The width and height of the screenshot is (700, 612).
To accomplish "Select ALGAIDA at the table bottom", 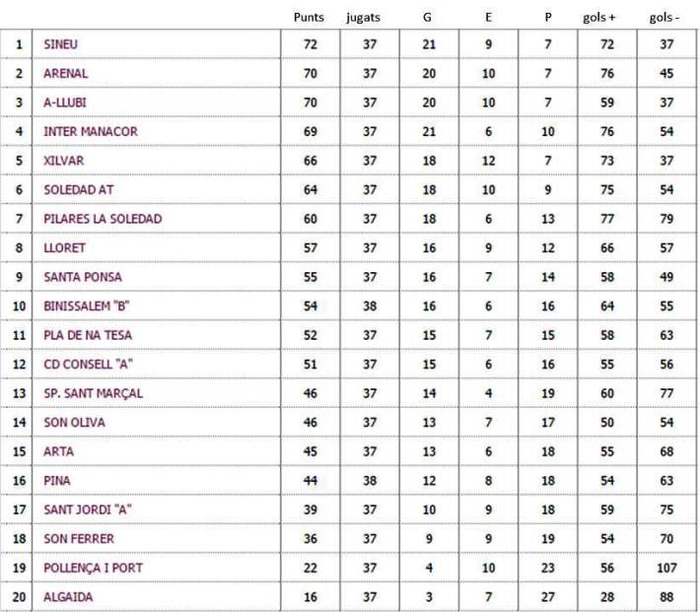I will 68,597.
